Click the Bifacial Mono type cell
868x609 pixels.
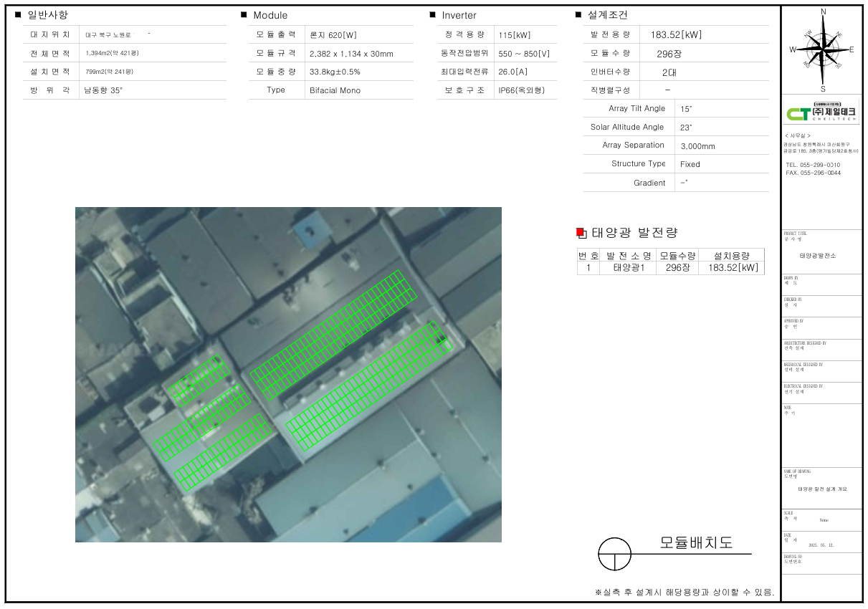coord(335,90)
